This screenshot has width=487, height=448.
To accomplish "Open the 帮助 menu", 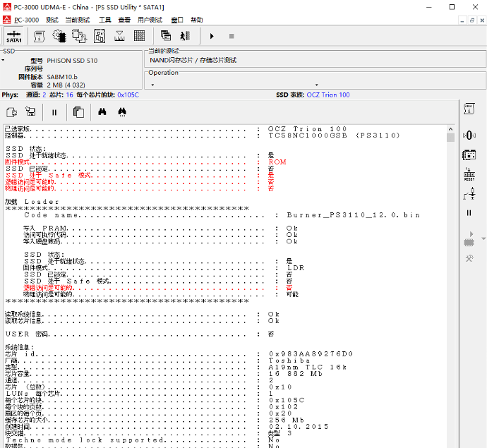I will (197, 20).
